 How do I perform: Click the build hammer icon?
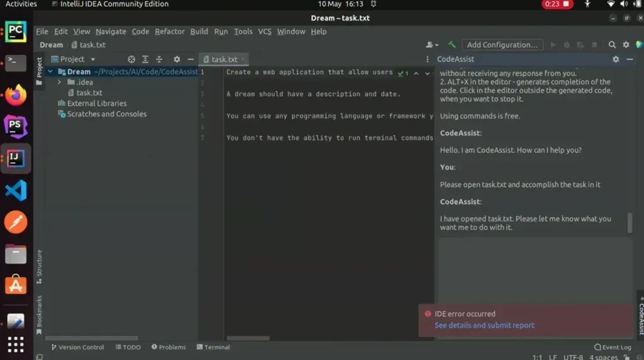point(452,45)
